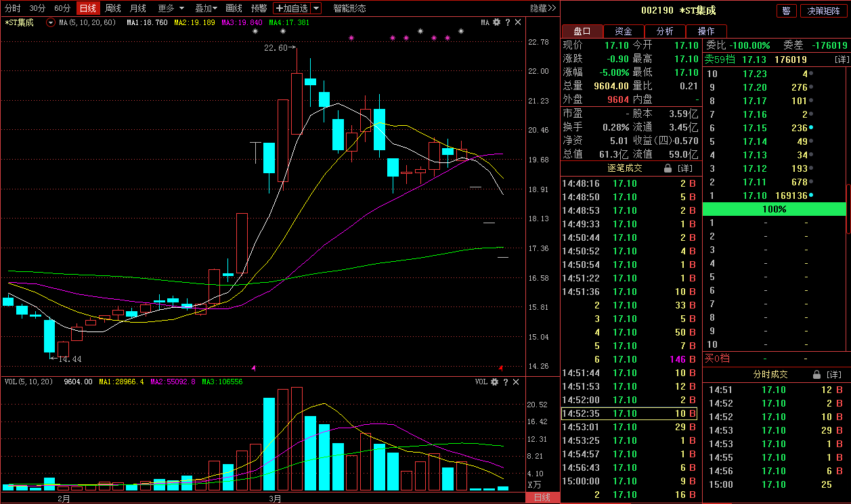This screenshot has width=851, height=504.
Task: Click the MA1:18.760 value label
Action: point(147,22)
